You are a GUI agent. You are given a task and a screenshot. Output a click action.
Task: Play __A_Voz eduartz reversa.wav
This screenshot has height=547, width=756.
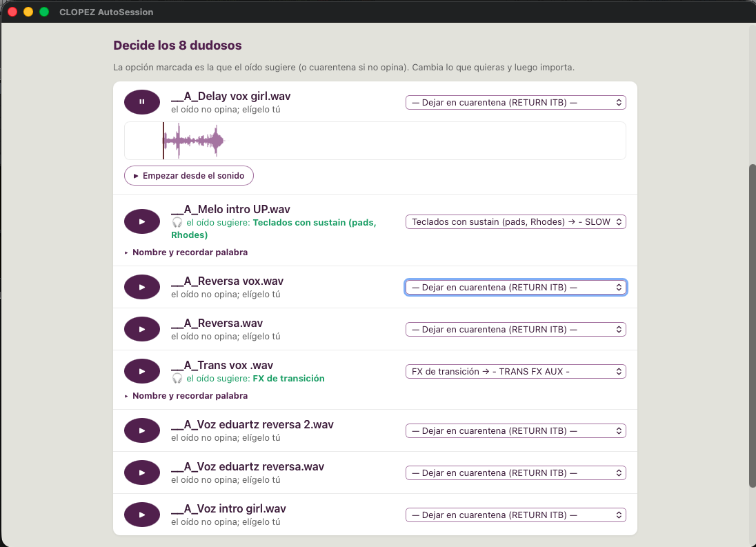pos(142,473)
